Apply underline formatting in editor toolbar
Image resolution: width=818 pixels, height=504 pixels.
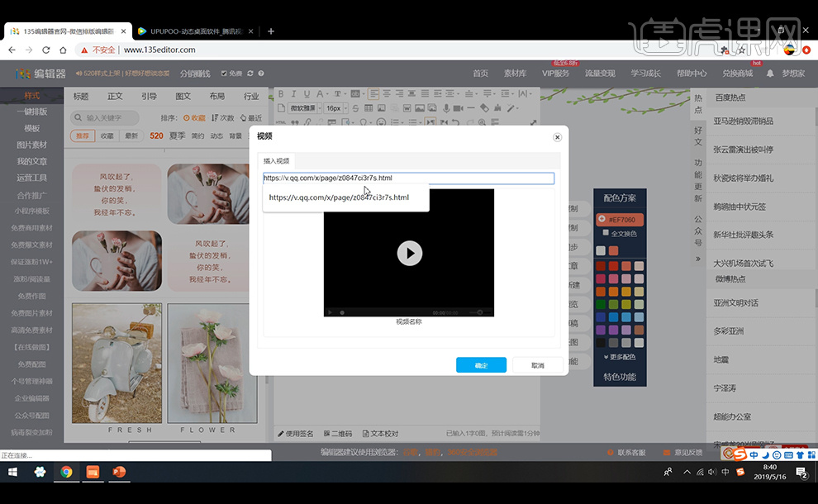point(307,94)
